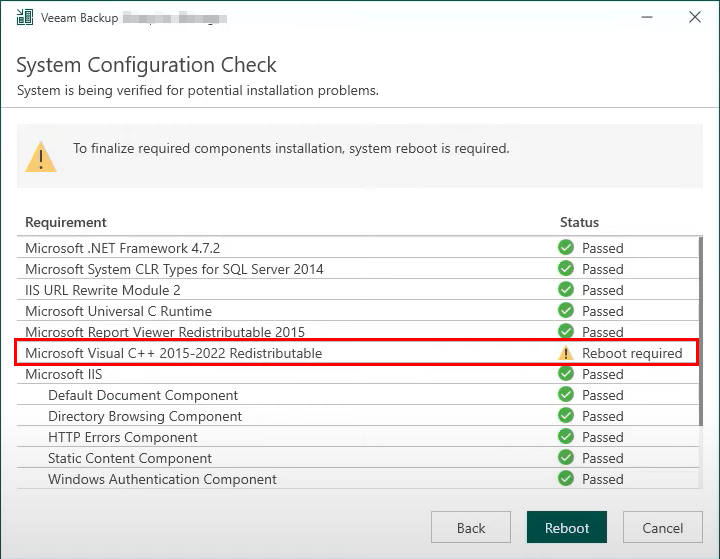Click green check icon for Microsoft IIS
Image resolution: width=720 pixels, height=559 pixels.
point(566,373)
